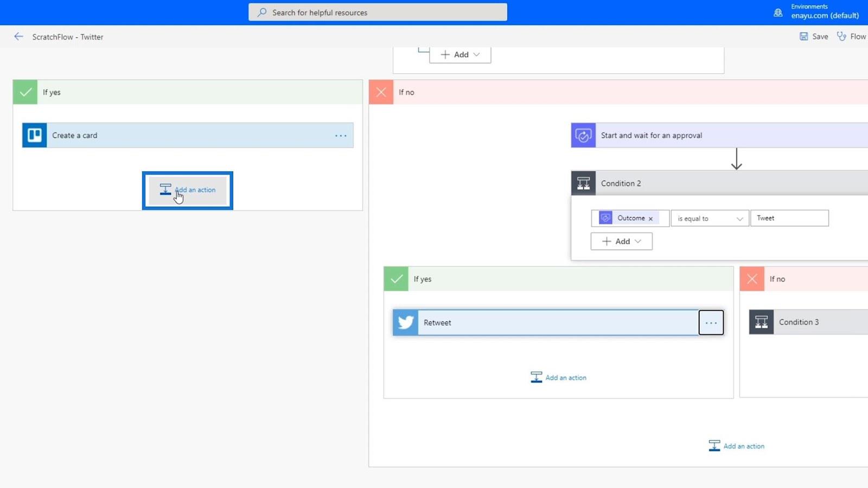Add an action below Create a card
Viewport: 868px width, 488px height.
point(188,190)
